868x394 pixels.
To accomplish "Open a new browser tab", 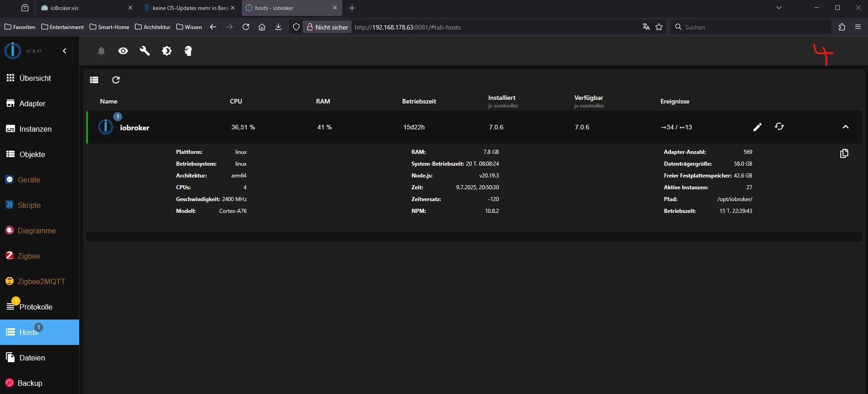I will point(352,8).
